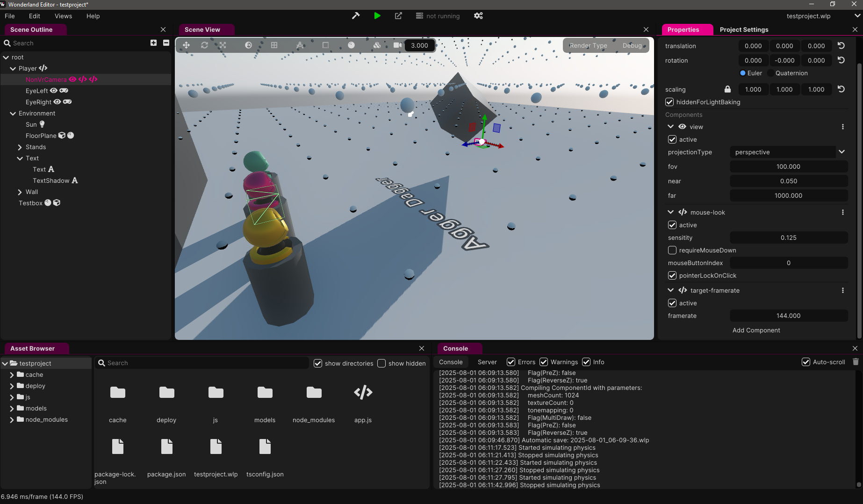The image size is (863, 504).
Task: Collapse the mouse-look component section
Action: (x=671, y=212)
